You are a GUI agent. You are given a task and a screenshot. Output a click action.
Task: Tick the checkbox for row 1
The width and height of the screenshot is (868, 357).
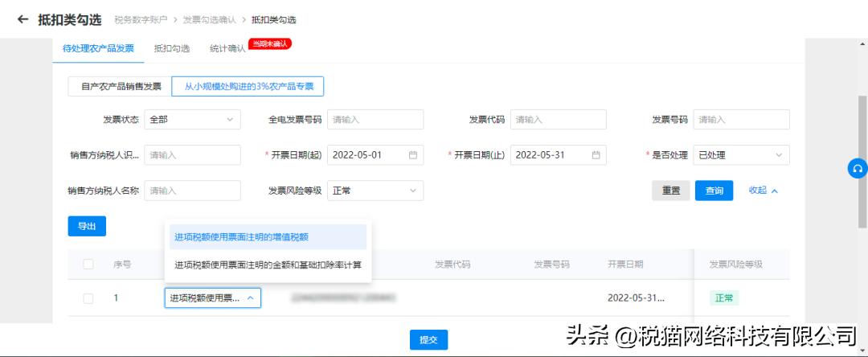pos(88,298)
